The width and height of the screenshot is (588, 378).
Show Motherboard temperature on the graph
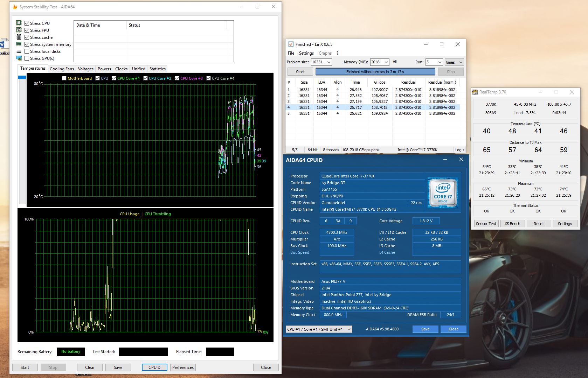pyautogui.click(x=64, y=78)
